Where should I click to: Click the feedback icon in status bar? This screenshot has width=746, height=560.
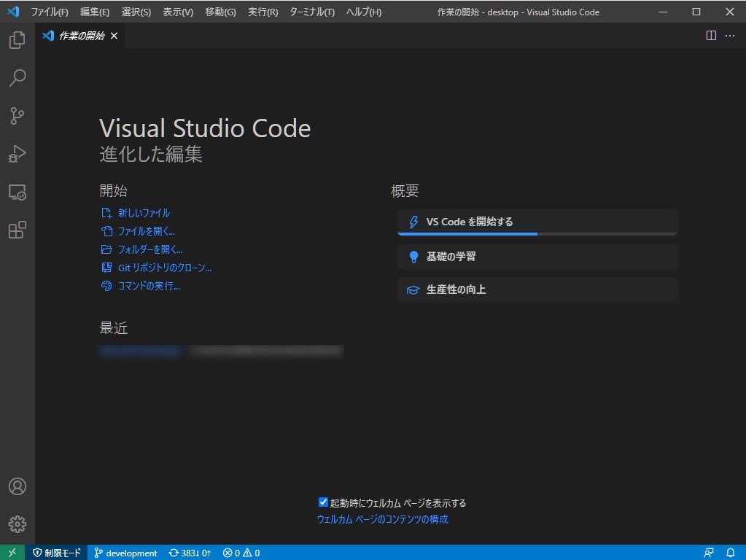[x=708, y=553]
